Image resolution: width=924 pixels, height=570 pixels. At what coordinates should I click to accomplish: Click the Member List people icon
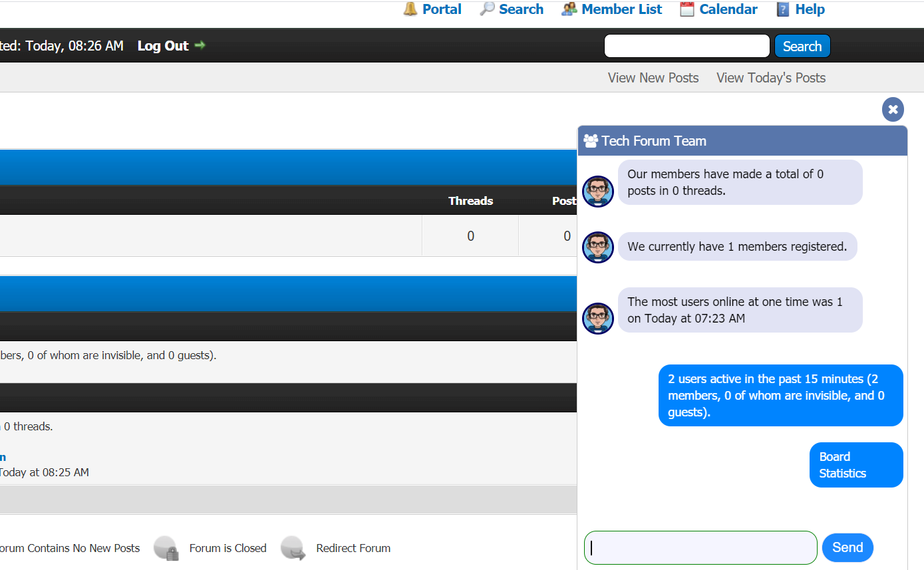(569, 9)
